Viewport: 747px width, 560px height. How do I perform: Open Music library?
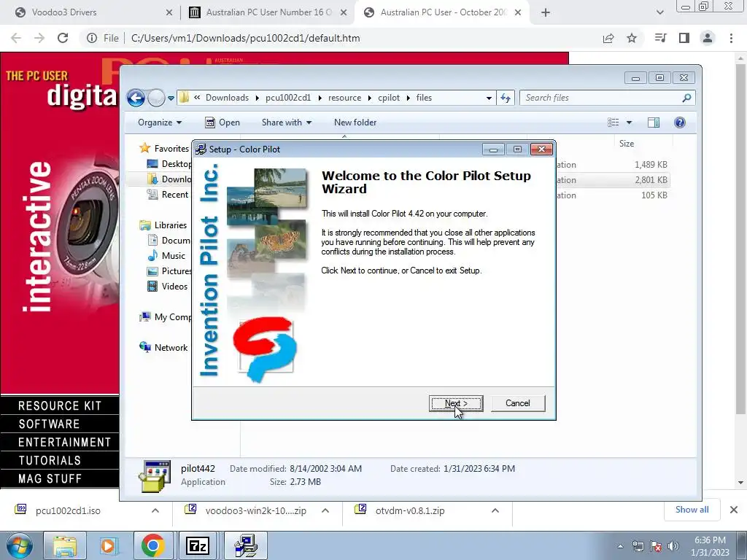pos(166,256)
